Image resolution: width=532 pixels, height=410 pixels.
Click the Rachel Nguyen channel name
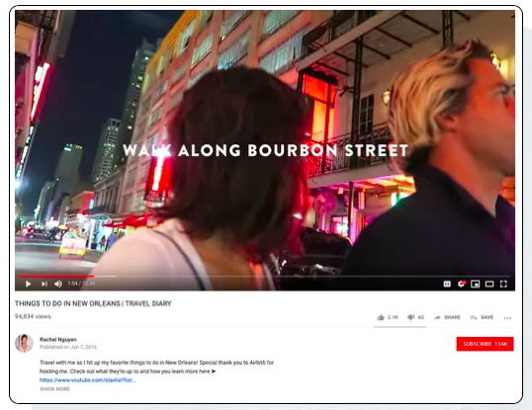[58, 339]
